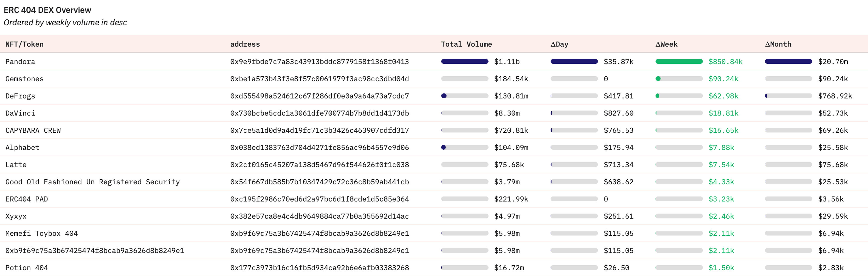Viewport: 868px width, 276px height.
Task: Click Potion 404's ΔMonth value $2.83k
Action: click(831, 268)
